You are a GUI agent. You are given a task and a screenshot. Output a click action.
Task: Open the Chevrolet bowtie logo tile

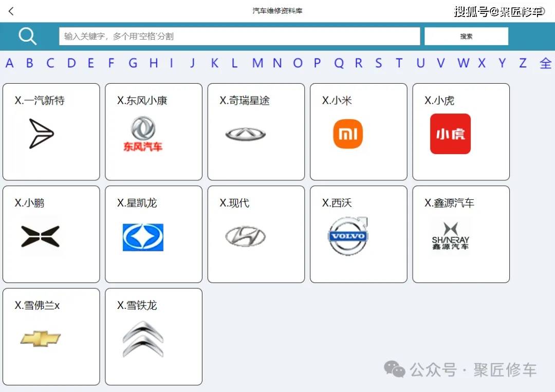coord(41,339)
